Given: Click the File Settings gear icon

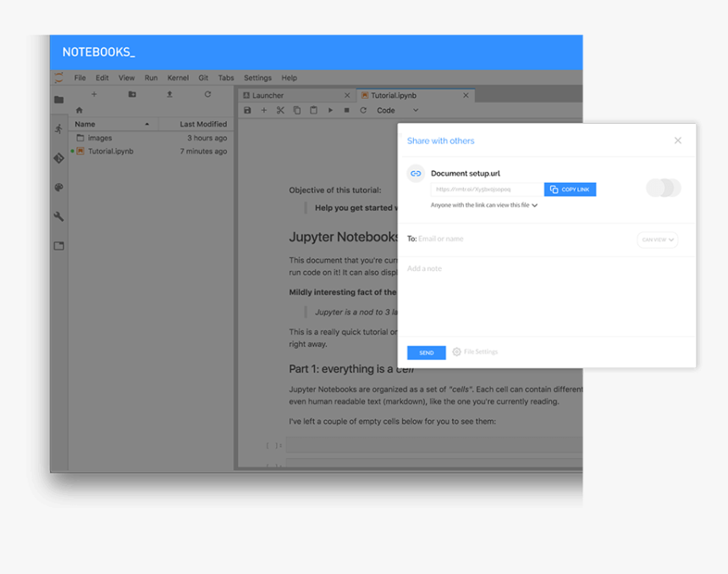Looking at the screenshot, I should click(x=457, y=351).
